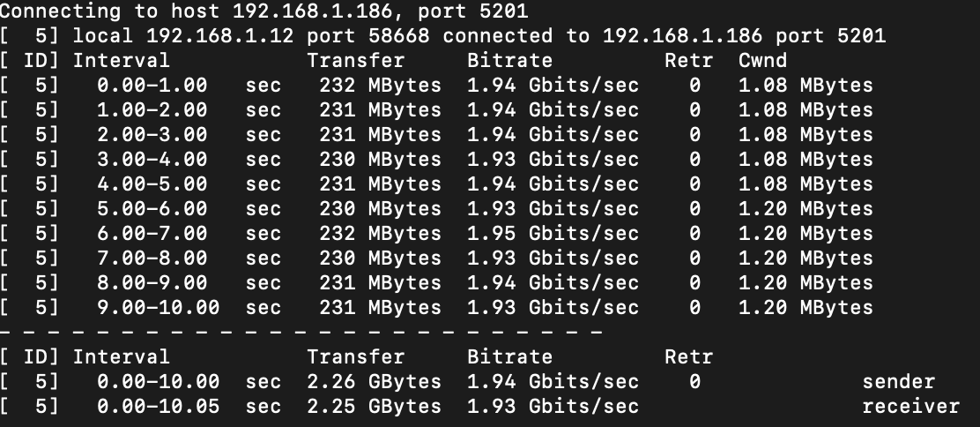This screenshot has height=427, width=980.
Task: Click the first Transfer column header
Action: tap(356, 60)
